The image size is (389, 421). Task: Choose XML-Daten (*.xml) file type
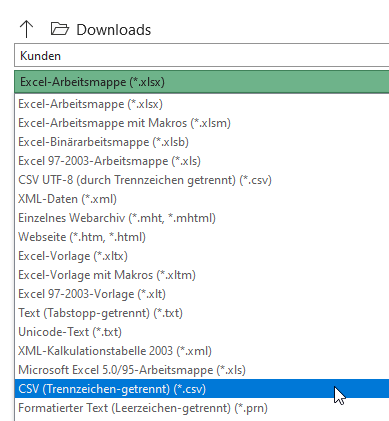tap(202, 199)
